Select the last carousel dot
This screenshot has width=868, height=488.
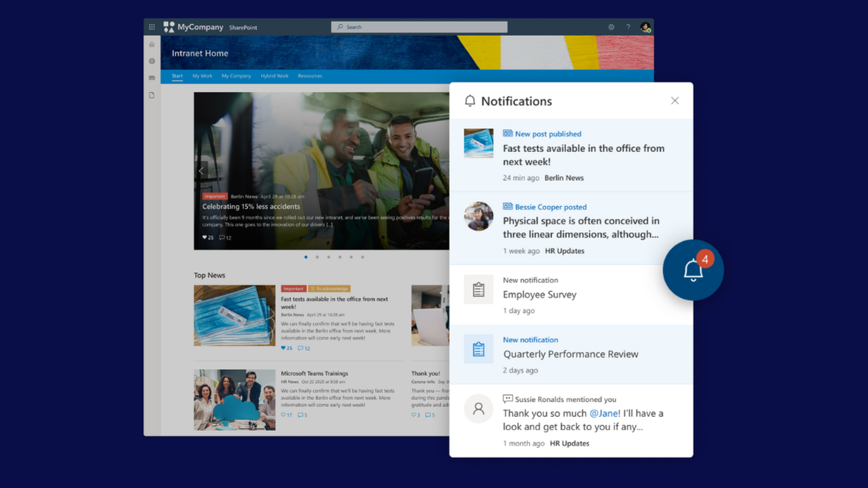(x=362, y=257)
